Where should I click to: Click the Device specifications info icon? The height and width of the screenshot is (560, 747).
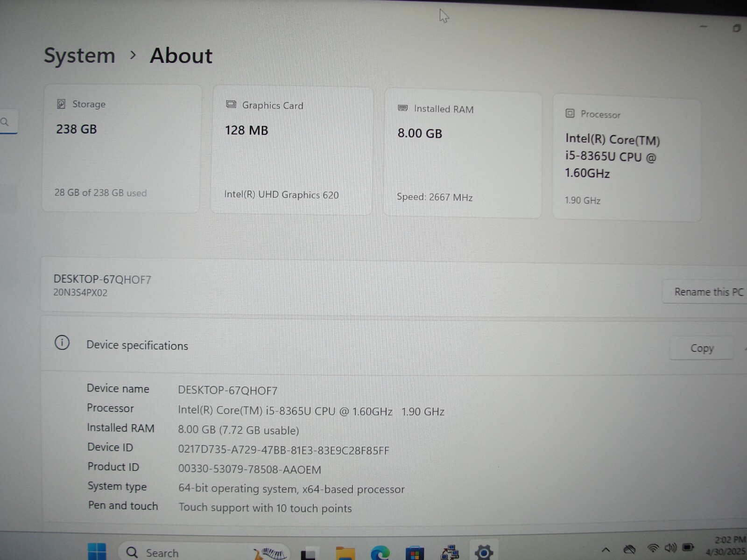tap(62, 343)
